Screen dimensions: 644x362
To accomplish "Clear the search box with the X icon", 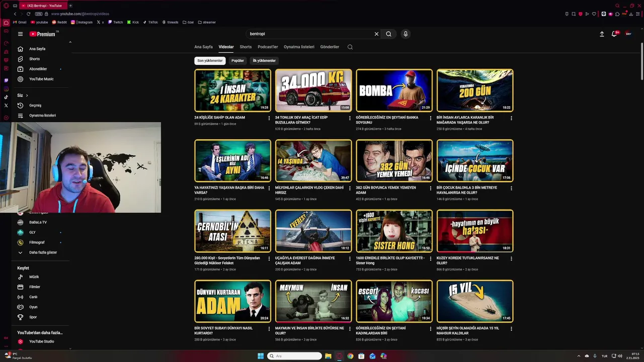I will point(376,34).
